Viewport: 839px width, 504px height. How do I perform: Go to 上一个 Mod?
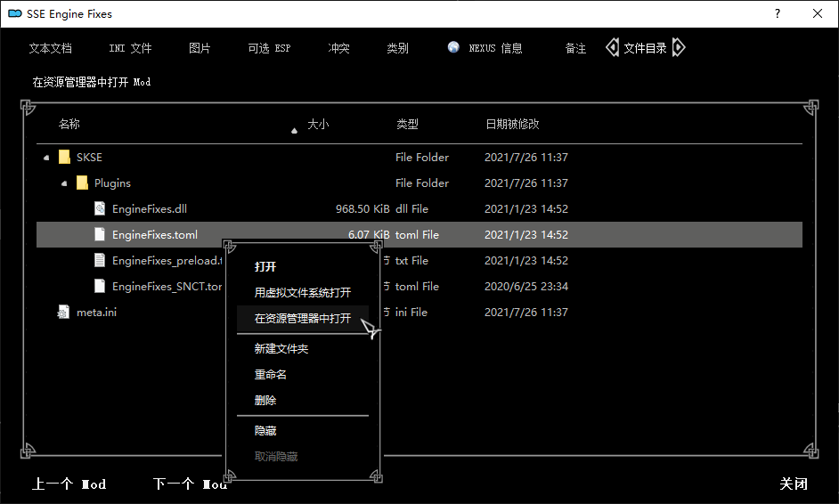69,484
